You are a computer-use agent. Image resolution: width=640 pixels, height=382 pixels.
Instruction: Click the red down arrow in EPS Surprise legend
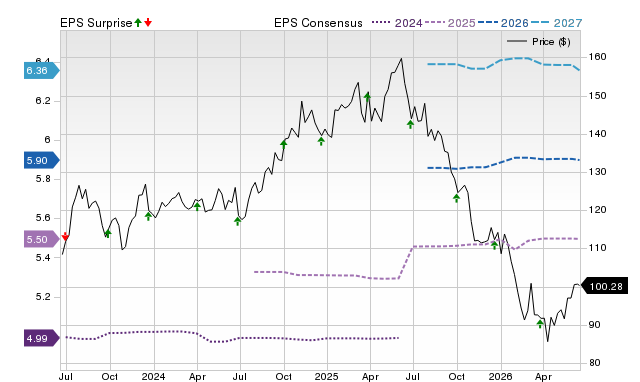[x=148, y=23]
